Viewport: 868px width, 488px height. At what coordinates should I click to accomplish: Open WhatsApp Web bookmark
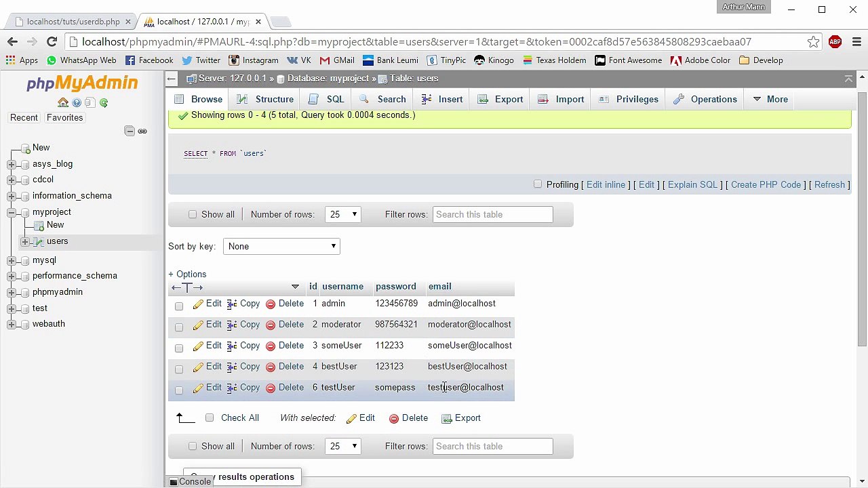click(81, 60)
